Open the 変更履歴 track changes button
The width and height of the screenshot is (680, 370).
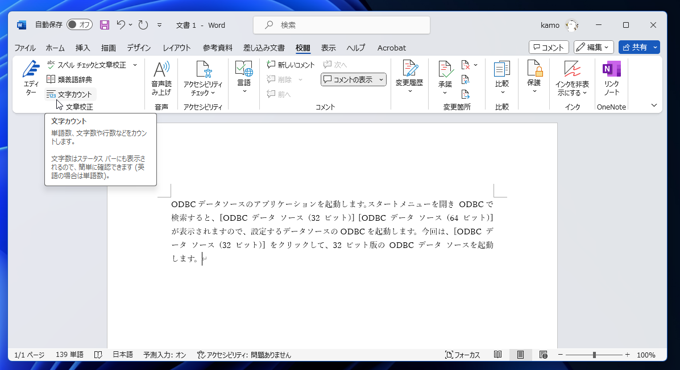(409, 77)
